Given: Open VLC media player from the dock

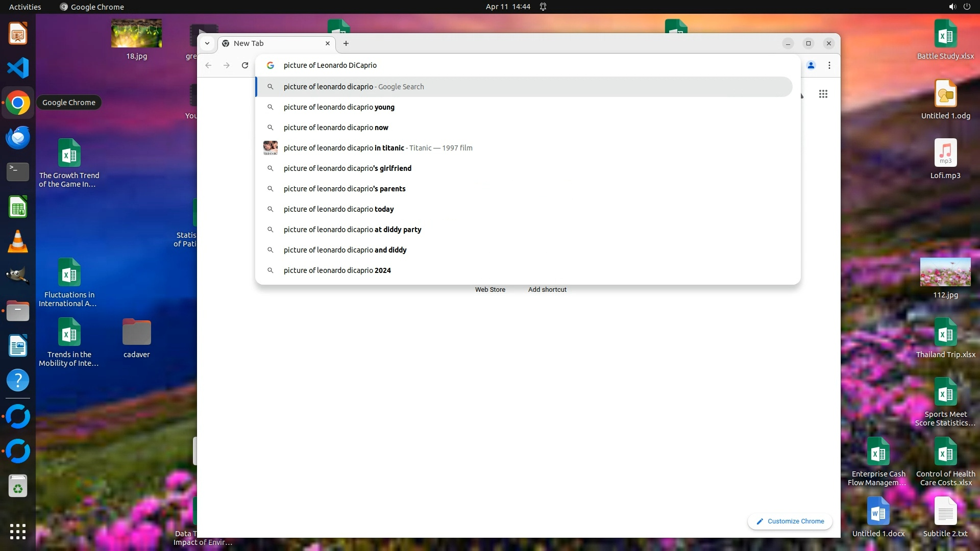Looking at the screenshot, I should coord(18,241).
